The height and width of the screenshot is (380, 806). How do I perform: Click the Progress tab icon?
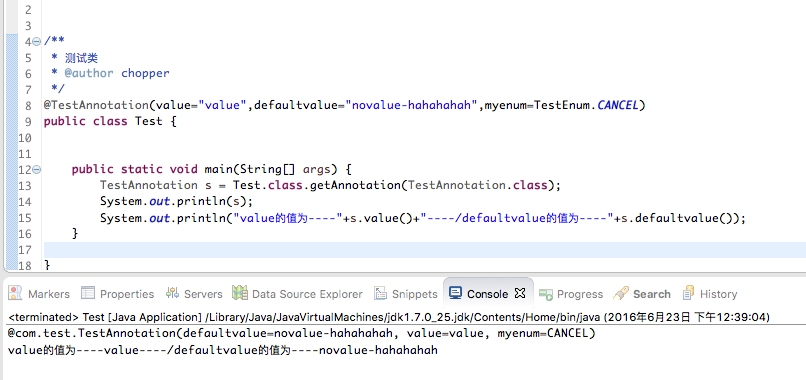[546, 294]
